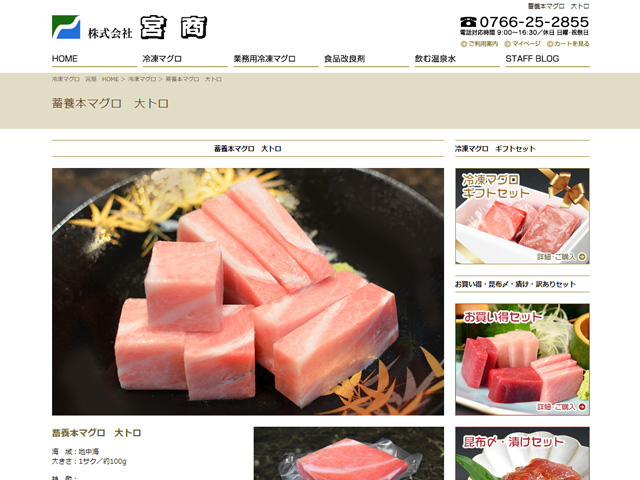Open the 冷凍マグロ ギフトセット banner image
Image resolution: width=640 pixels, height=480 pixels.
[522, 216]
